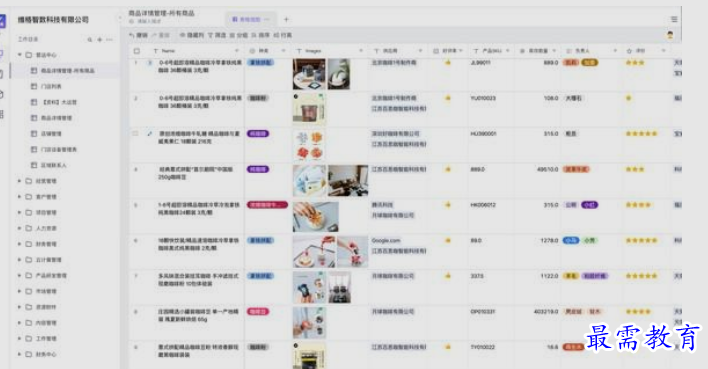Click the 商品详情管理-所有商品 title above the table
The image size is (708, 369).
(x=162, y=13)
